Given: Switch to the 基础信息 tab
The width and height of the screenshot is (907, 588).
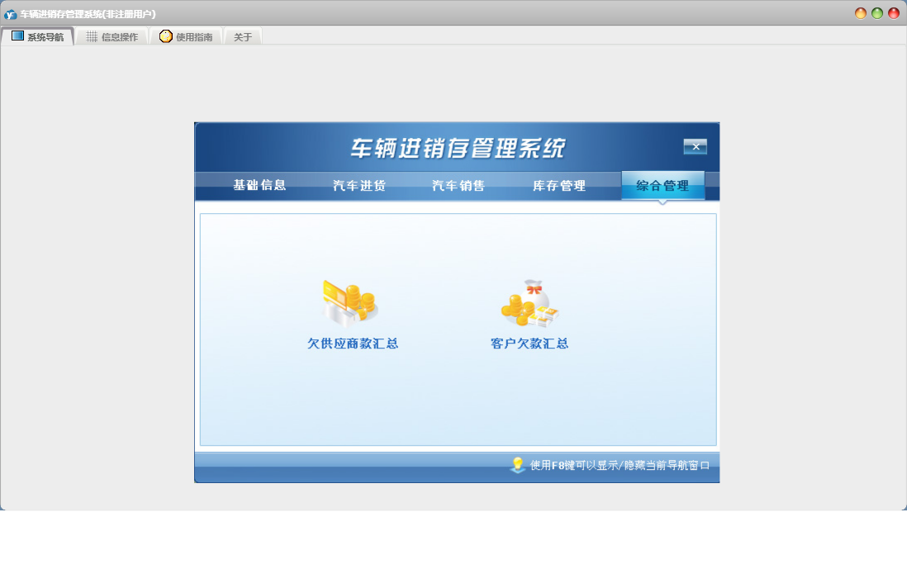Looking at the screenshot, I should pos(259,185).
